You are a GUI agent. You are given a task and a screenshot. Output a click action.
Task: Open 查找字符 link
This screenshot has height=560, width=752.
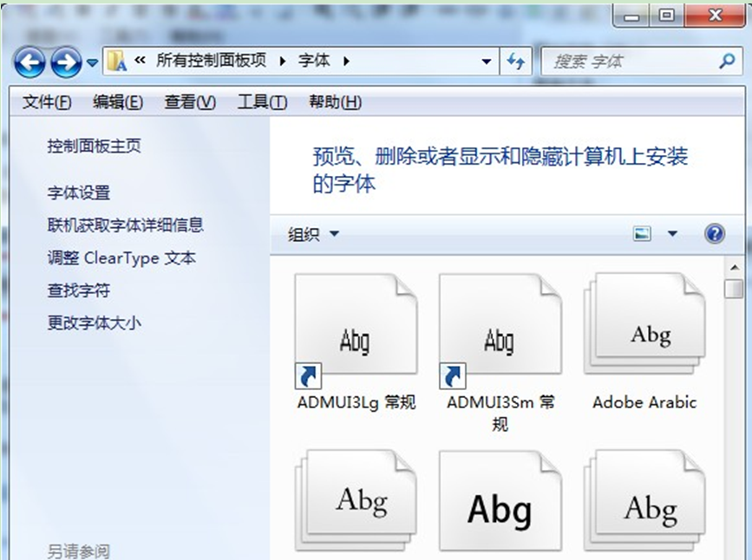click(79, 290)
